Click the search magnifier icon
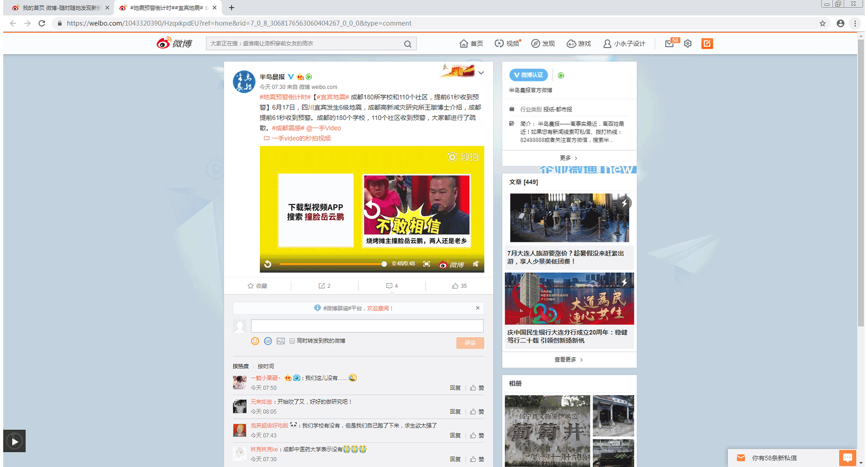 407,44
